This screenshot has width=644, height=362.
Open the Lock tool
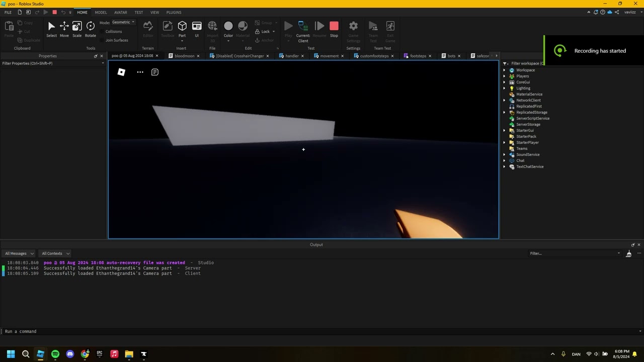(x=265, y=31)
